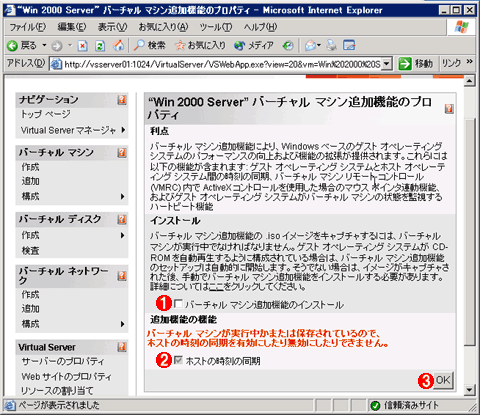Click バーチャル ディスク 検査 link
Image resolution: width=480 pixels, height=415 pixels.
30,251
